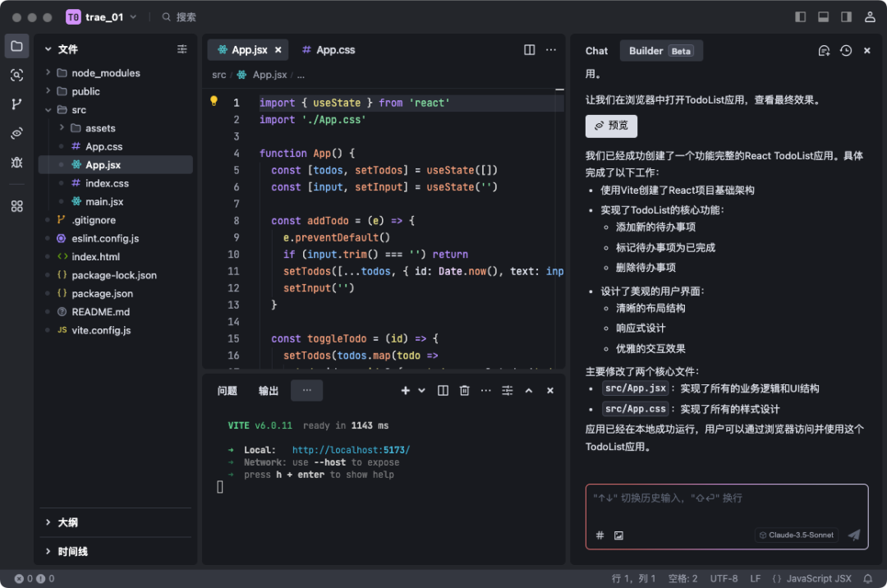Send the chat message arrow icon

tap(854, 535)
